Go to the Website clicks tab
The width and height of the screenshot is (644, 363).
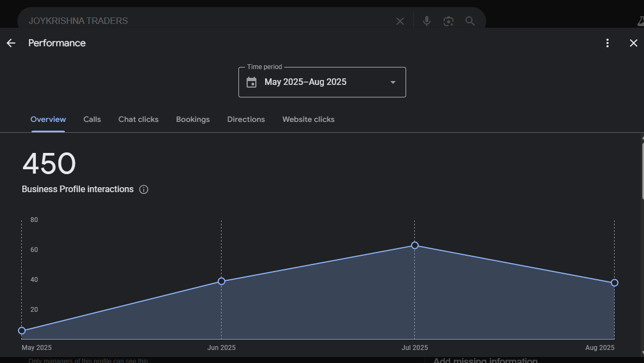click(x=308, y=119)
